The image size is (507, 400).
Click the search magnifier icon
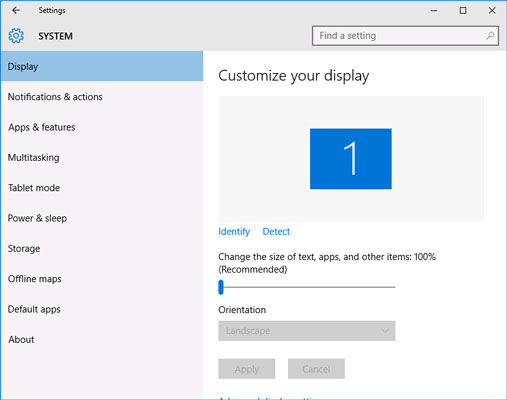pyautogui.click(x=490, y=35)
